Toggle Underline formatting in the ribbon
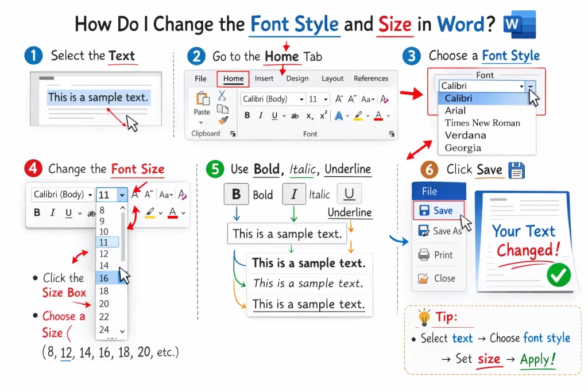 click(274, 116)
